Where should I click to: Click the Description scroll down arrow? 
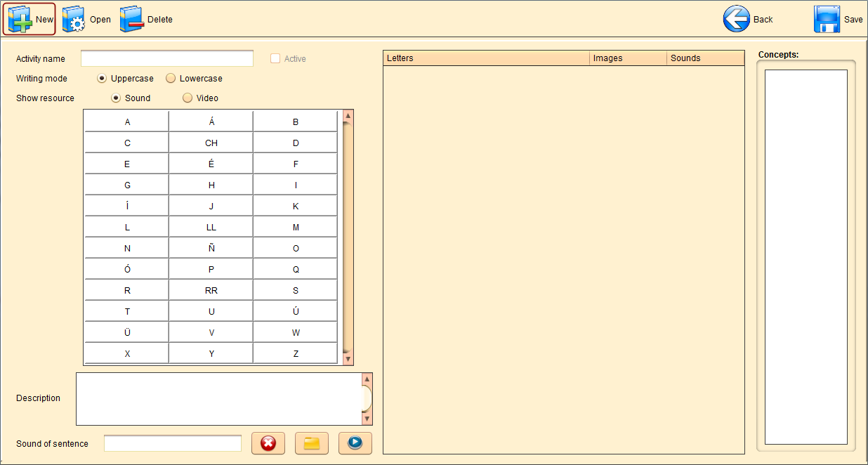pyautogui.click(x=367, y=419)
